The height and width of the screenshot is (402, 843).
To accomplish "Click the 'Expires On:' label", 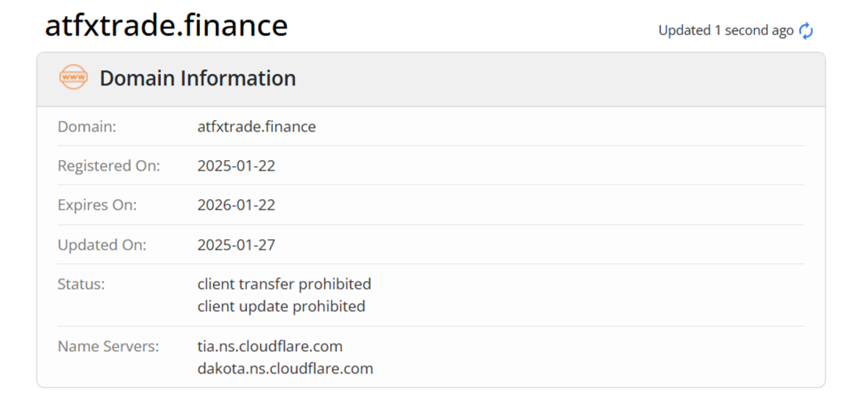I will click(97, 205).
